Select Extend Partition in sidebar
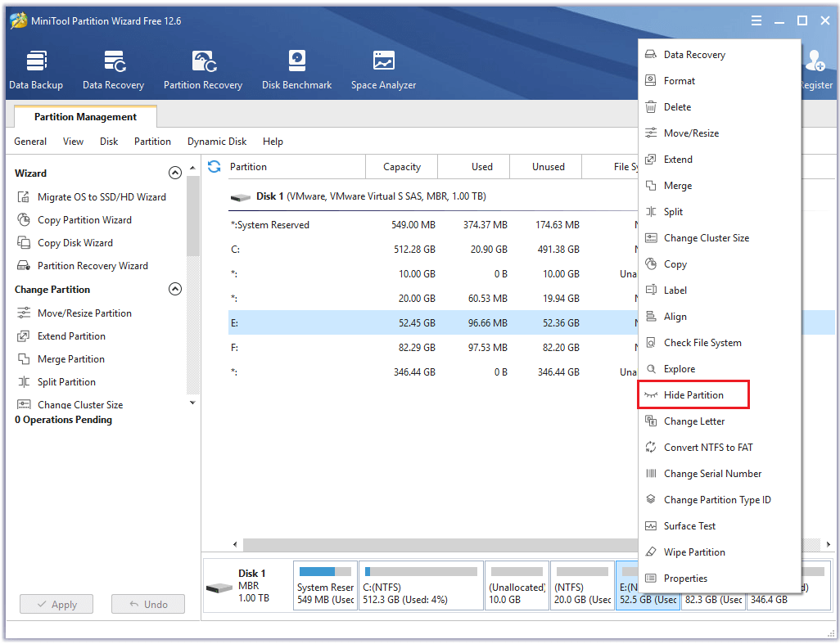Viewport: 840px width, 644px height. (61, 336)
